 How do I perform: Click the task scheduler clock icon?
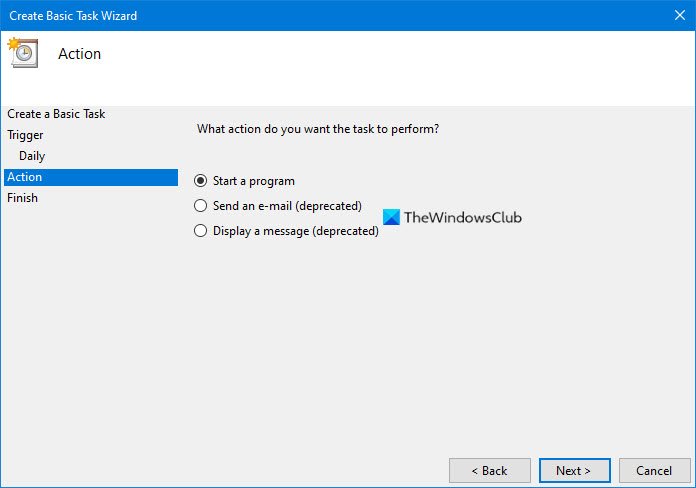[23, 53]
